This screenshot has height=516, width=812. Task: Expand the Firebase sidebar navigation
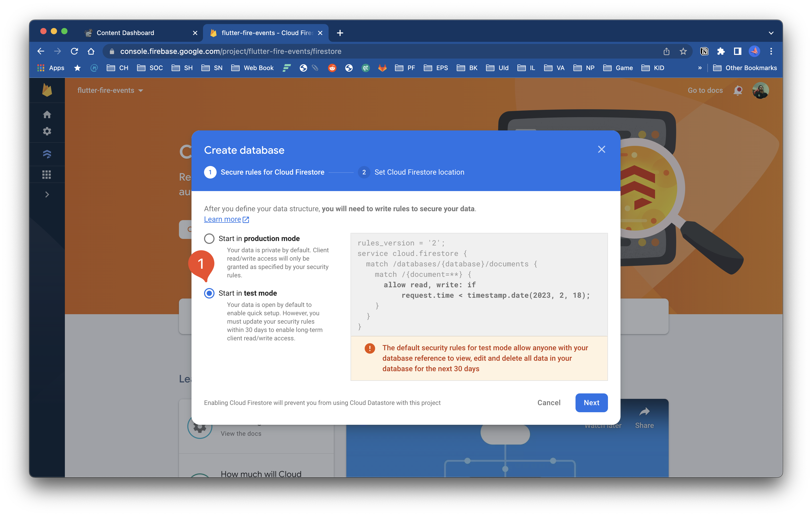coord(47,194)
